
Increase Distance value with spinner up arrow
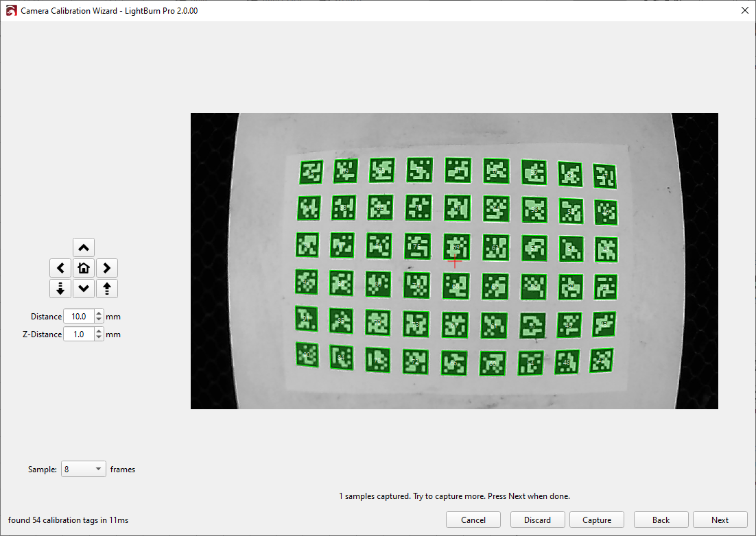point(99,313)
